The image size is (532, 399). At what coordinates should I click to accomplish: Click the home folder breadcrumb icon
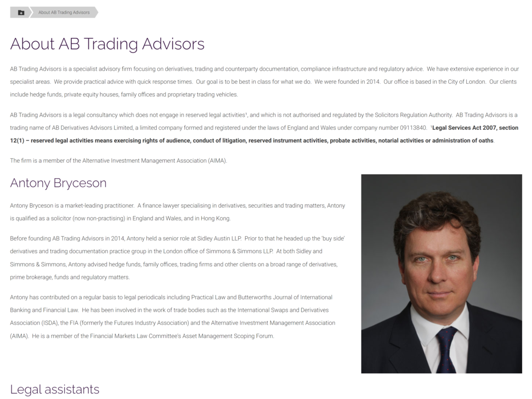(x=21, y=13)
